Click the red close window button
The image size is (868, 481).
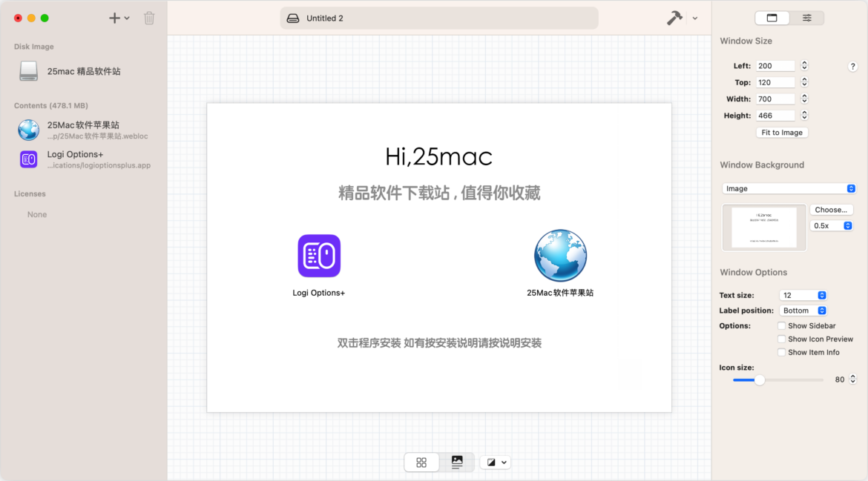pyautogui.click(x=19, y=19)
